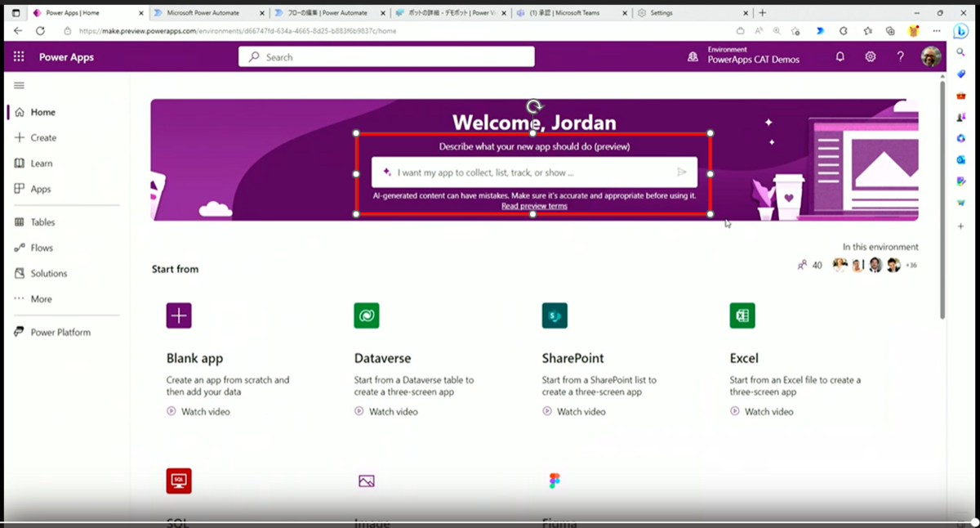Open the user account profile picture
The width and height of the screenshot is (980, 528).
(x=931, y=56)
